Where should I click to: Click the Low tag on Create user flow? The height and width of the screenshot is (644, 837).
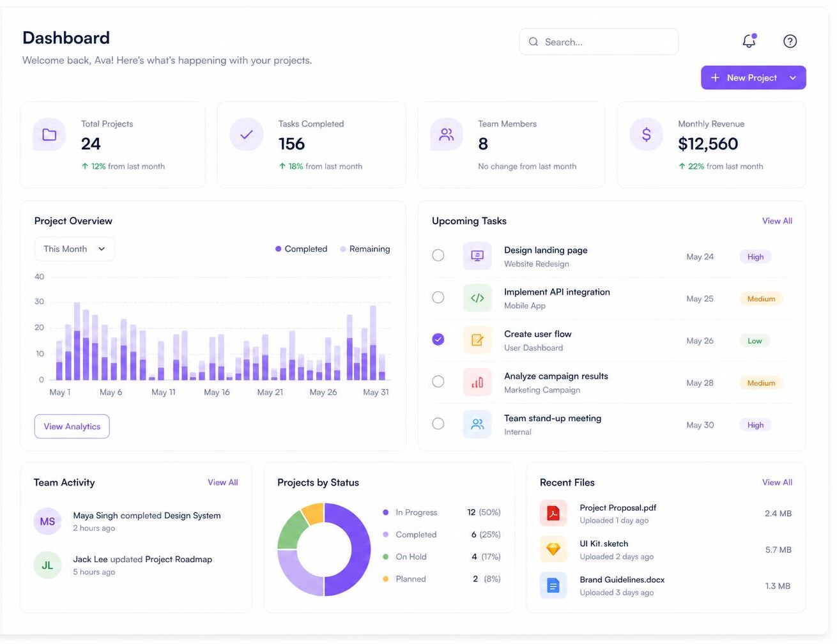[x=755, y=341]
